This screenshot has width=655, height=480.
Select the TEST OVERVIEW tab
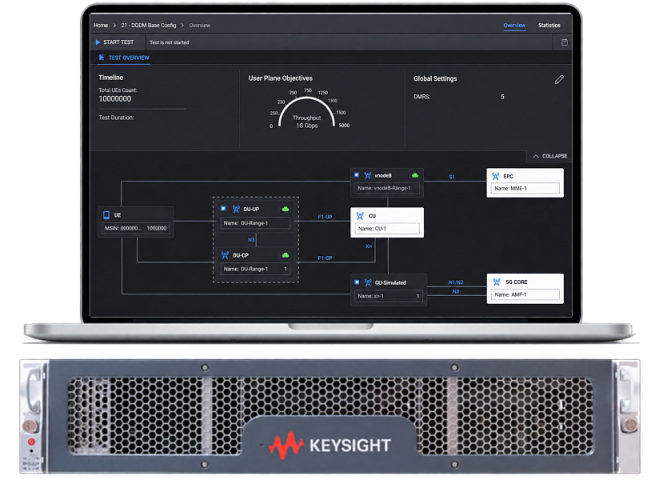click(x=124, y=58)
